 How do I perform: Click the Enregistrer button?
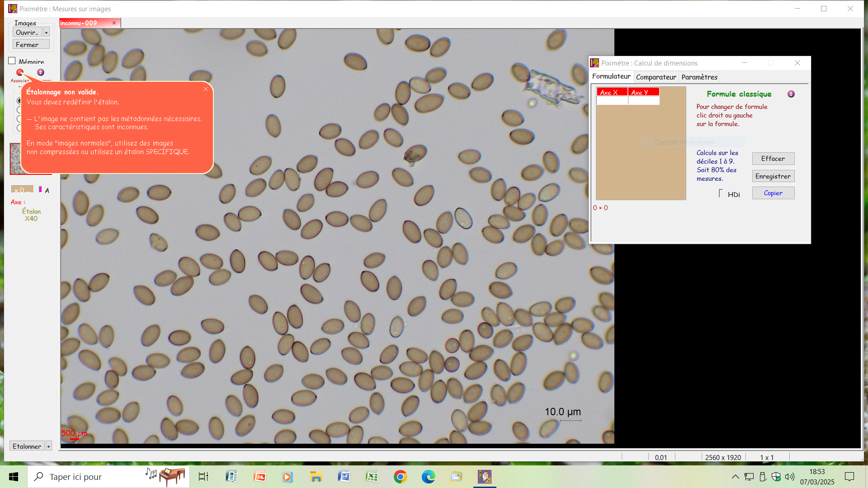[x=773, y=176]
